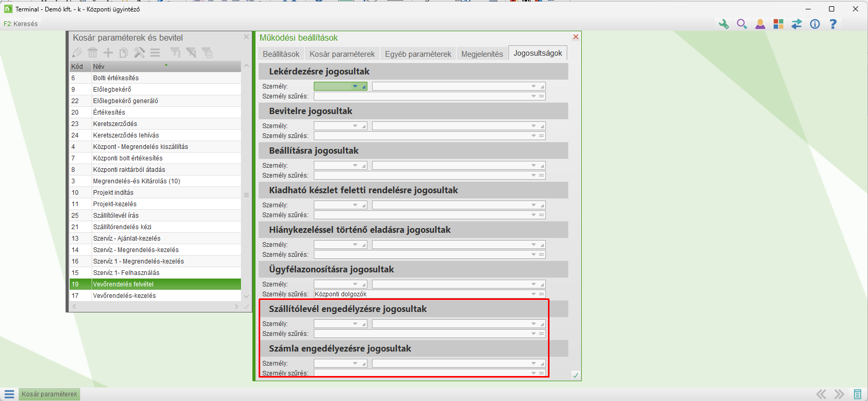The width and height of the screenshot is (868, 401).
Task: Click the F2: Keresés search field
Action: click(x=21, y=24)
